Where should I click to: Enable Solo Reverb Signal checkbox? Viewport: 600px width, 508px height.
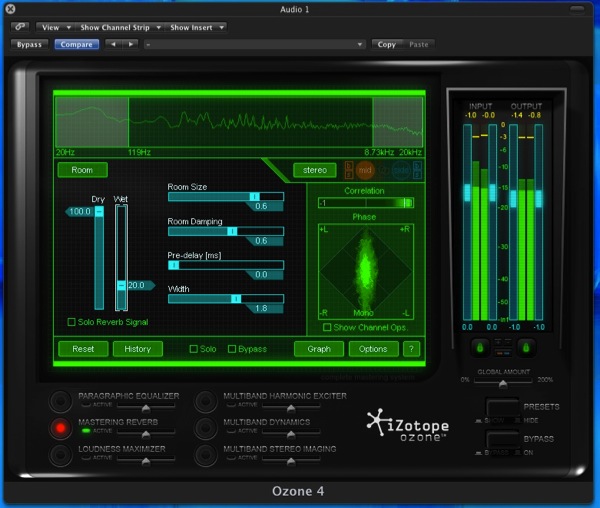(x=71, y=322)
